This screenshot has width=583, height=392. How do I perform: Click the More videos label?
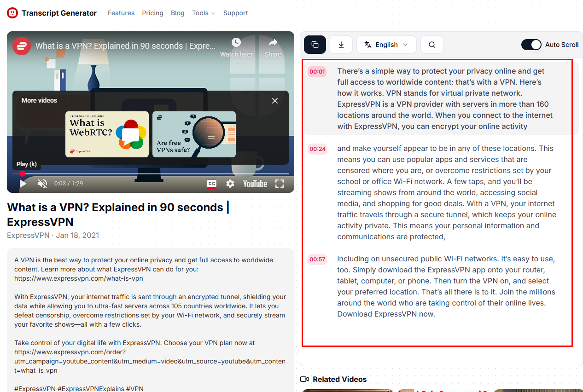(40, 100)
